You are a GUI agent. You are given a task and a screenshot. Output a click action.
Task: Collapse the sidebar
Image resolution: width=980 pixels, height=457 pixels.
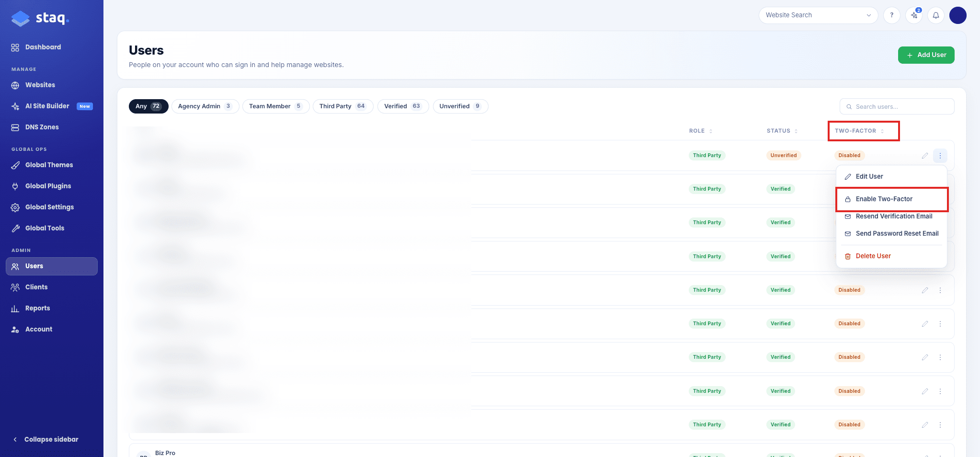coord(46,439)
